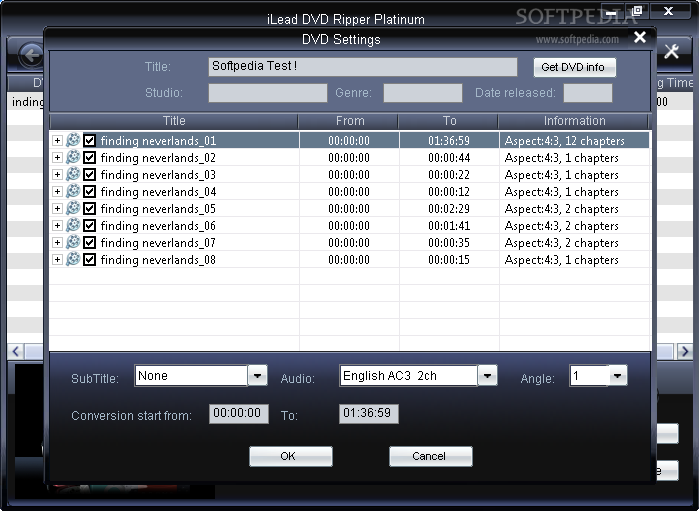Click the From column header
This screenshot has height=512, width=700.
[x=348, y=121]
